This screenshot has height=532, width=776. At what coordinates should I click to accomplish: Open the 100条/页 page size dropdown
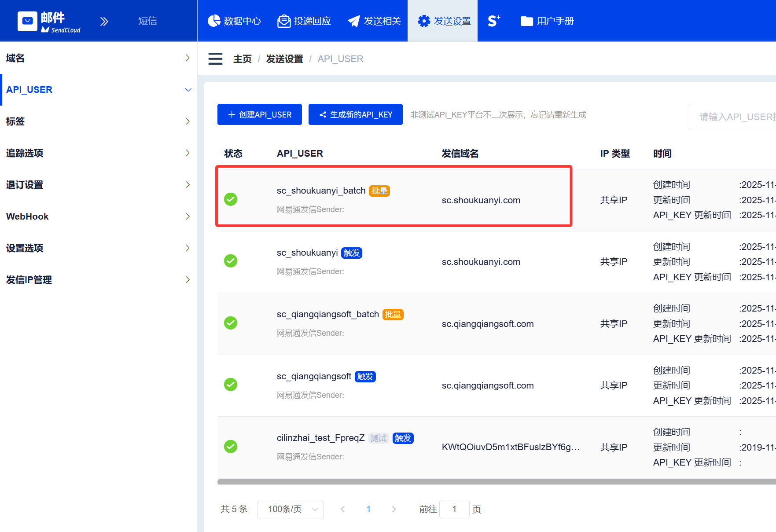pyautogui.click(x=291, y=509)
